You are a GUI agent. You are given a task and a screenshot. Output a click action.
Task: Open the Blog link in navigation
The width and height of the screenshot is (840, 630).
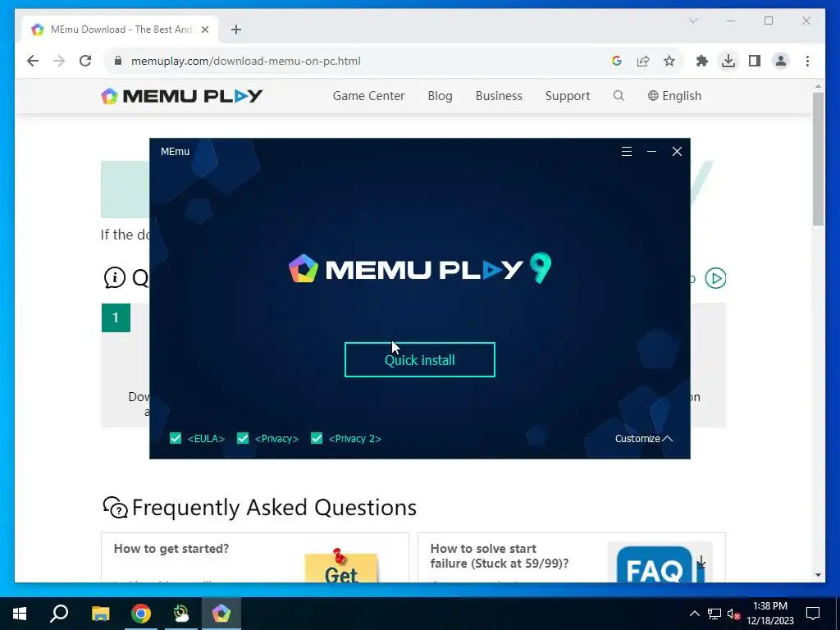[440, 96]
